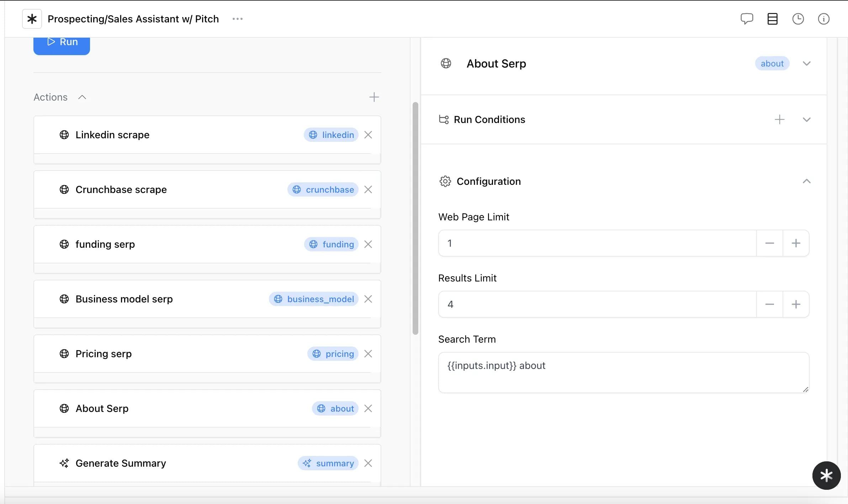Select the funding serp action
The height and width of the screenshot is (504, 848).
coord(207,244)
